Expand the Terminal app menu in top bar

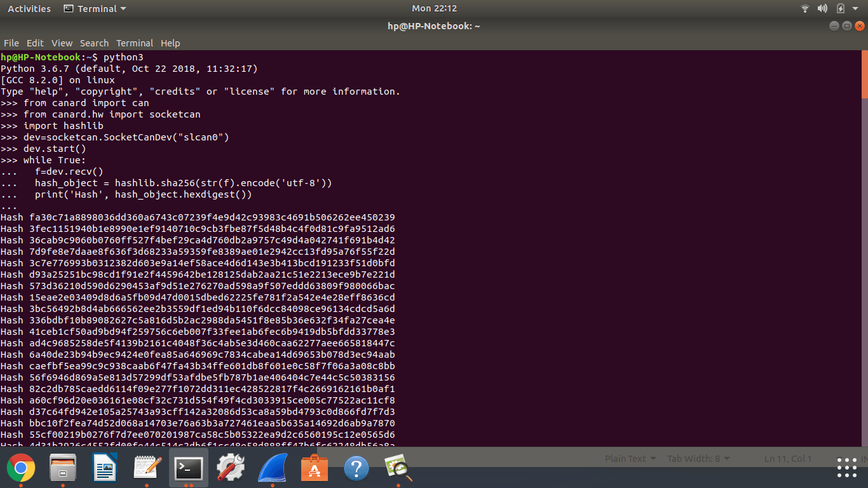(x=95, y=9)
